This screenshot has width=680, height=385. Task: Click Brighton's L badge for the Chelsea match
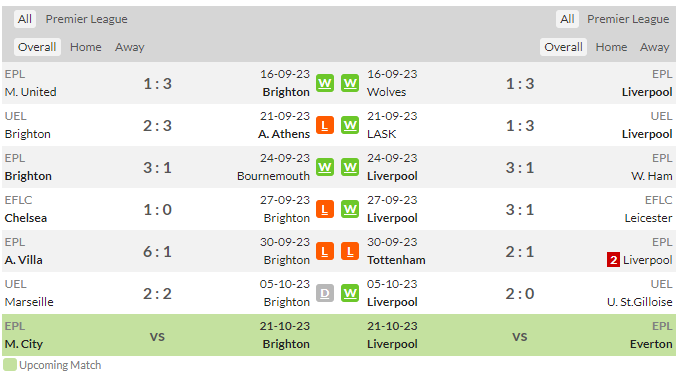pyautogui.click(x=325, y=209)
